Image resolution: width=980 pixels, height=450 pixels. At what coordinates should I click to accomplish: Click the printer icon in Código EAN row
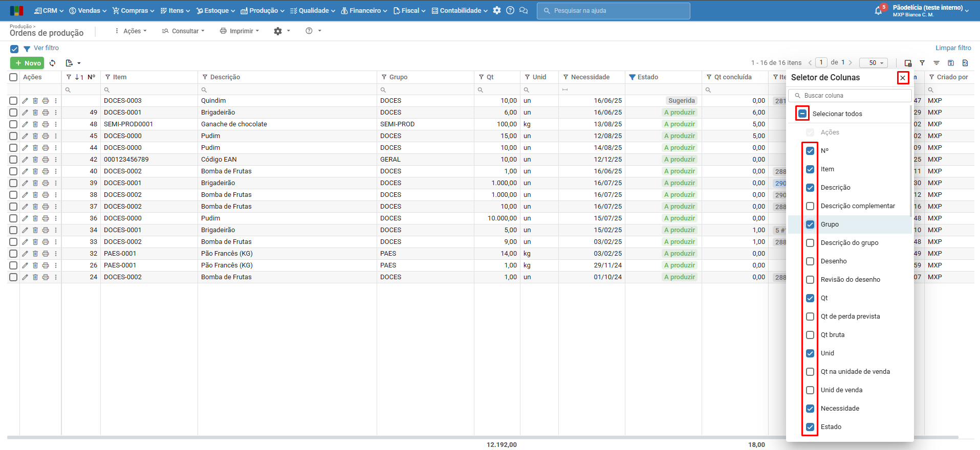[46, 160]
